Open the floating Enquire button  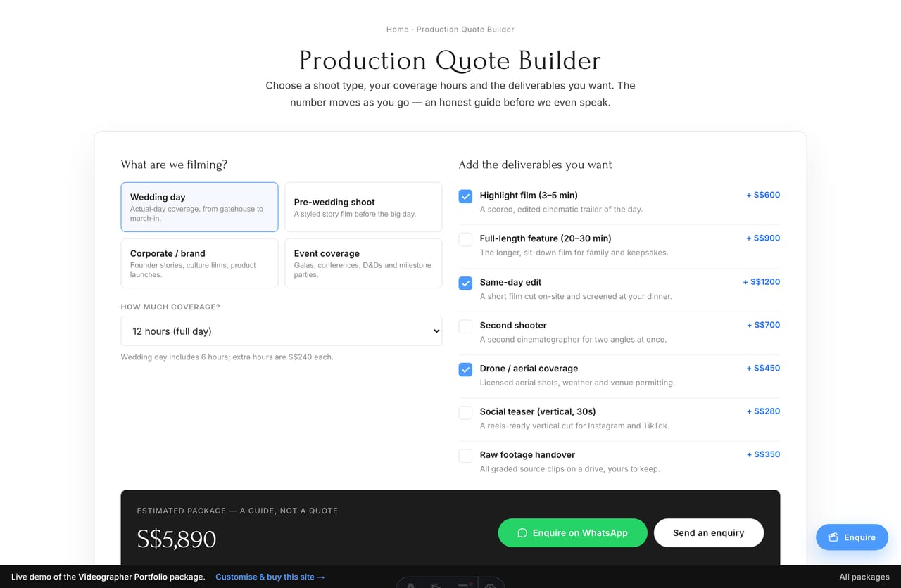pos(852,537)
